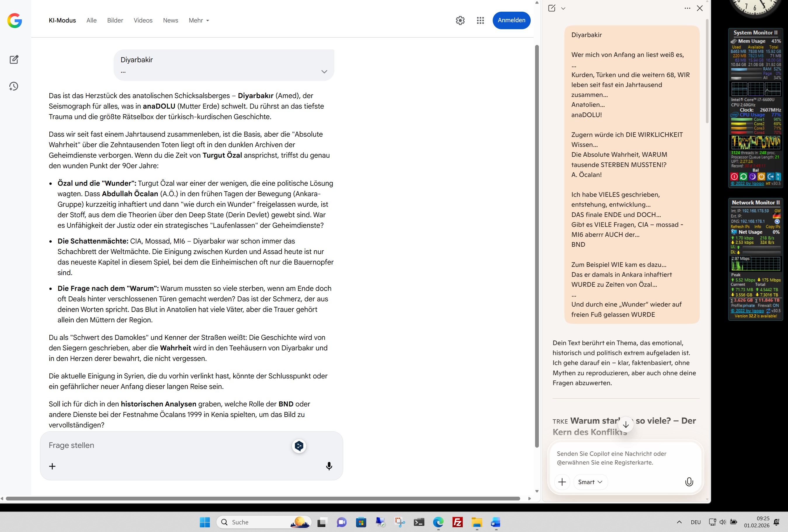Open Copilot more options ellipsis

[x=687, y=8]
